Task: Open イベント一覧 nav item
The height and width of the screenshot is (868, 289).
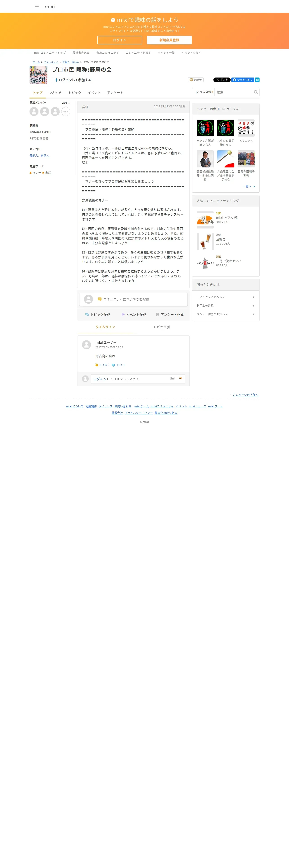Action: 166,53
